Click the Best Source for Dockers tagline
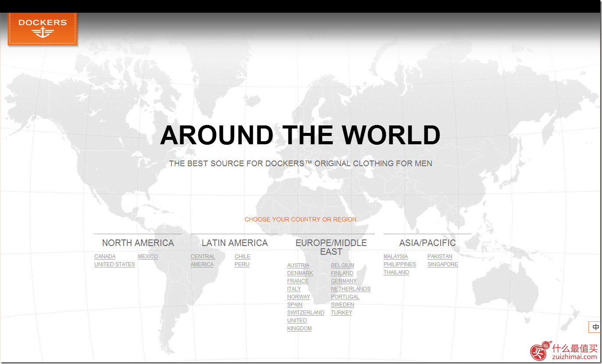Screen dimensions: 602x364 pyautogui.click(x=301, y=164)
